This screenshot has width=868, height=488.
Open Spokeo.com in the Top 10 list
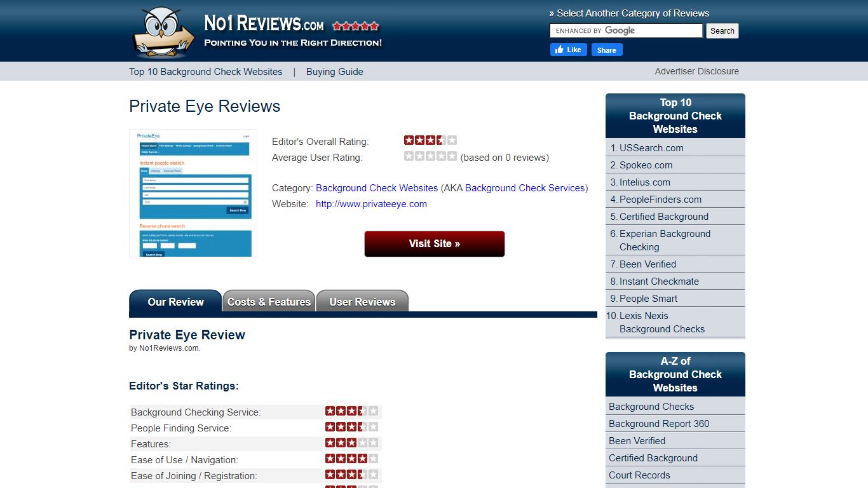point(646,165)
